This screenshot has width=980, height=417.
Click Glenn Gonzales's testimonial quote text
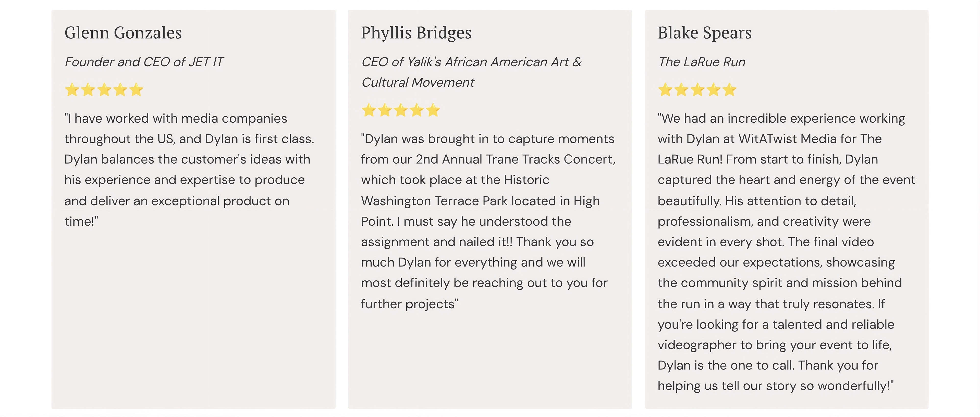(x=189, y=170)
